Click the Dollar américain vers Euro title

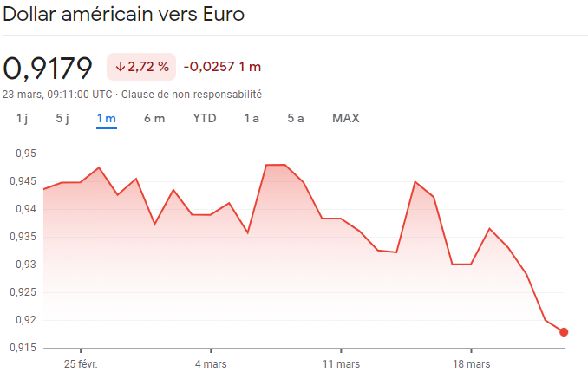(x=124, y=15)
